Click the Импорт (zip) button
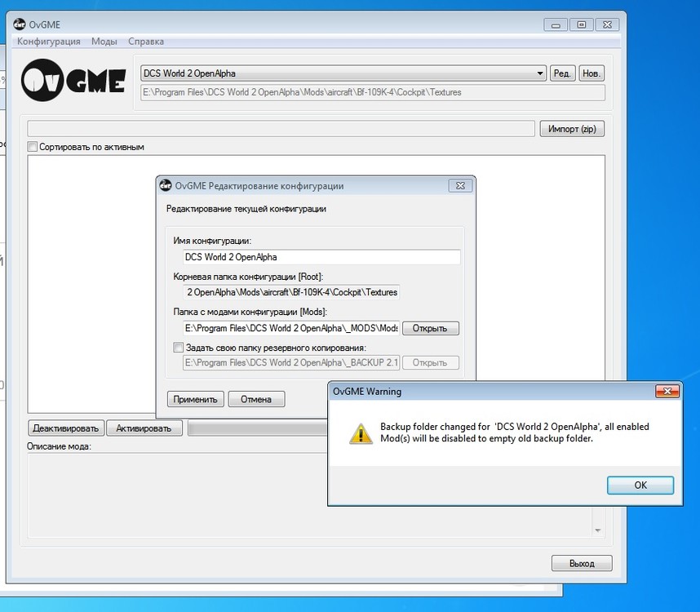 (572, 129)
